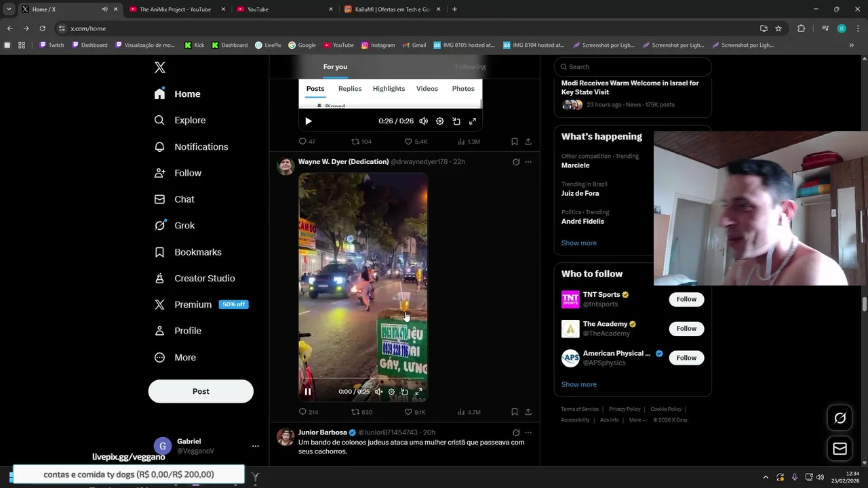Repost the post with 630 reposts
Screen dimensions: 868x488
coord(361,412)
